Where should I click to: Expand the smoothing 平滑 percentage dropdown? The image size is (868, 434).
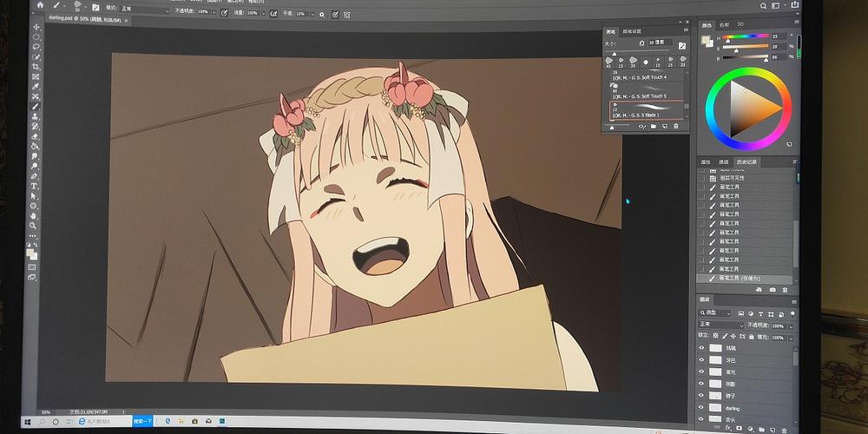(312, 15)
